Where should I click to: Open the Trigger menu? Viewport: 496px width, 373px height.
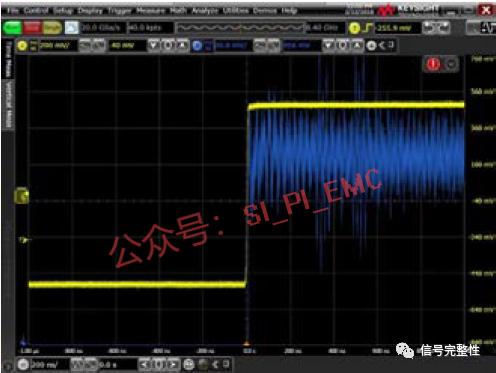pyautogui.click(x=119, y=11)
